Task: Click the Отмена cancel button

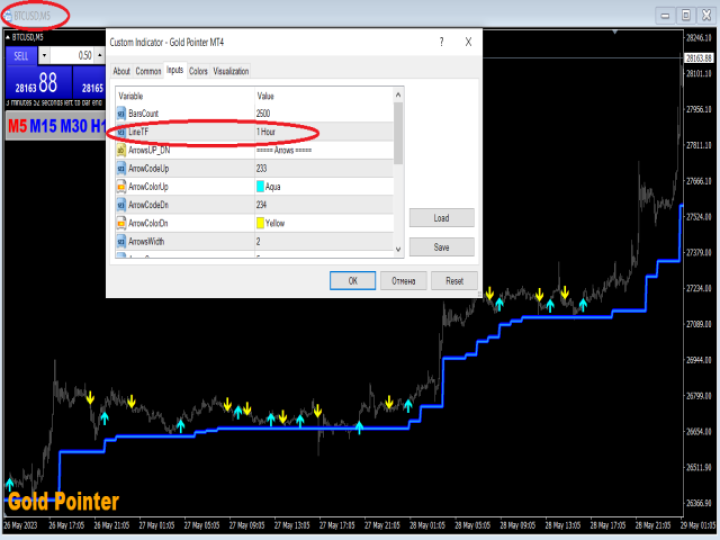Action: coord(404,281)
